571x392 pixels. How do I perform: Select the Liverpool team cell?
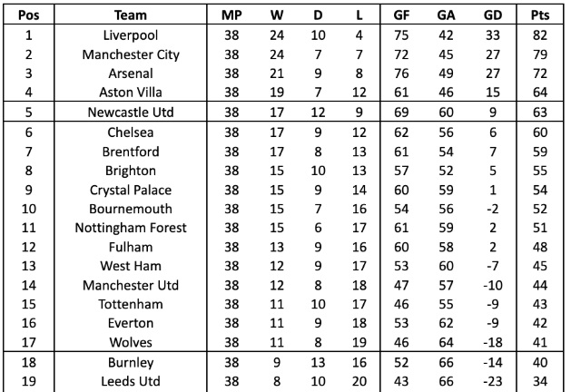(131, 35)
